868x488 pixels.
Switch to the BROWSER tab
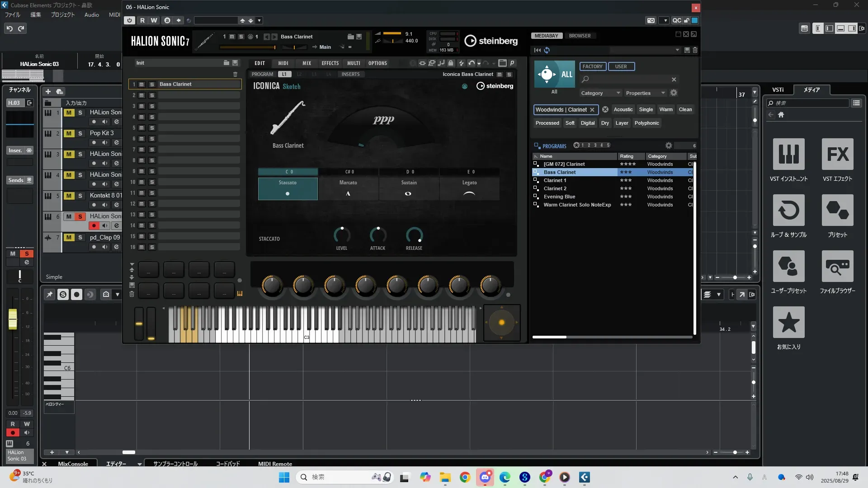coord(580,36)
